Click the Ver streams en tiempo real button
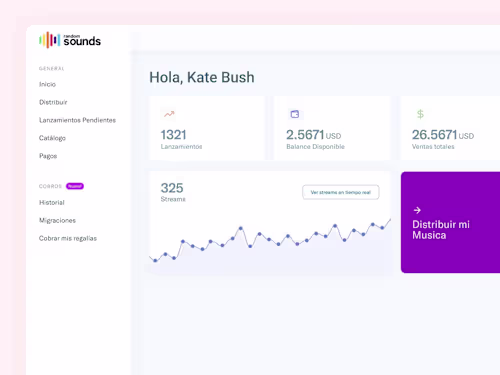500x375 pixels. click(x=341, y=192)
